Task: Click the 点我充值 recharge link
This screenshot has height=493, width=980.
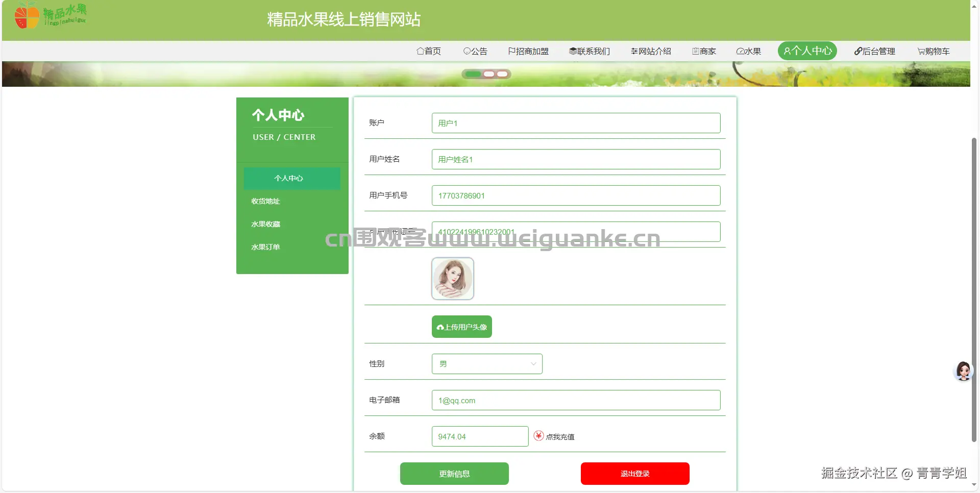Action: tap(560, 437)
